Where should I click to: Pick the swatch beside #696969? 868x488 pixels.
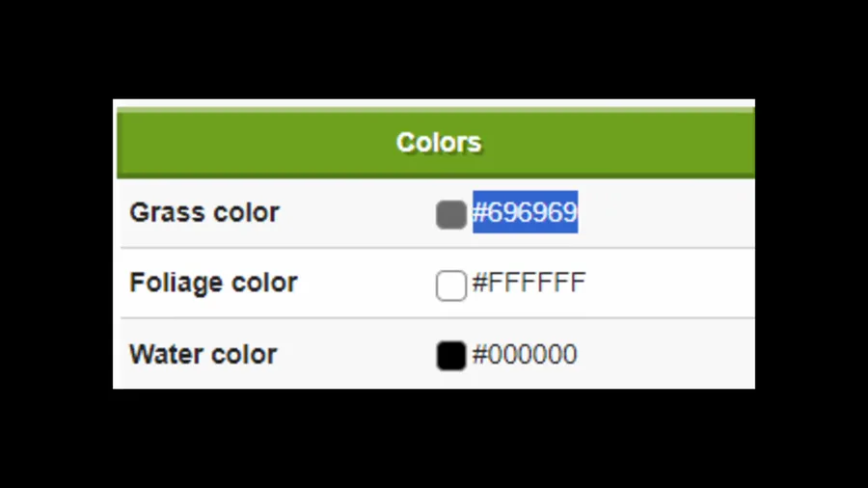[450, 214]
